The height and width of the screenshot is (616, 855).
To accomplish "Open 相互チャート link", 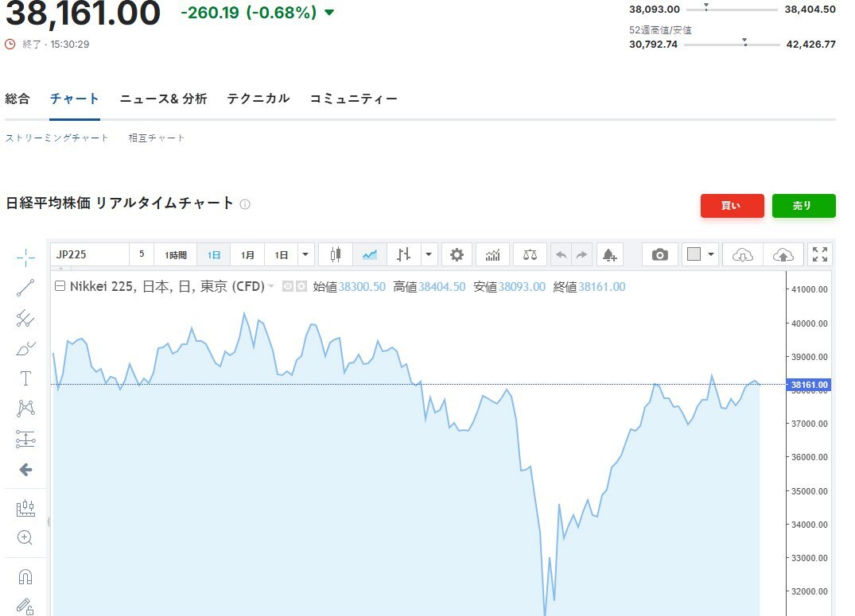I will click(x=157, y=138).
